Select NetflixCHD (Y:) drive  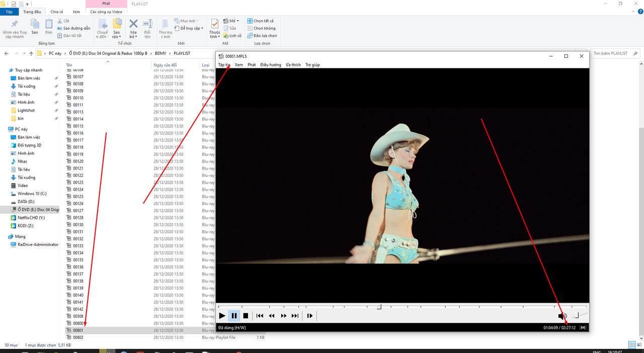tap(31, 218)
